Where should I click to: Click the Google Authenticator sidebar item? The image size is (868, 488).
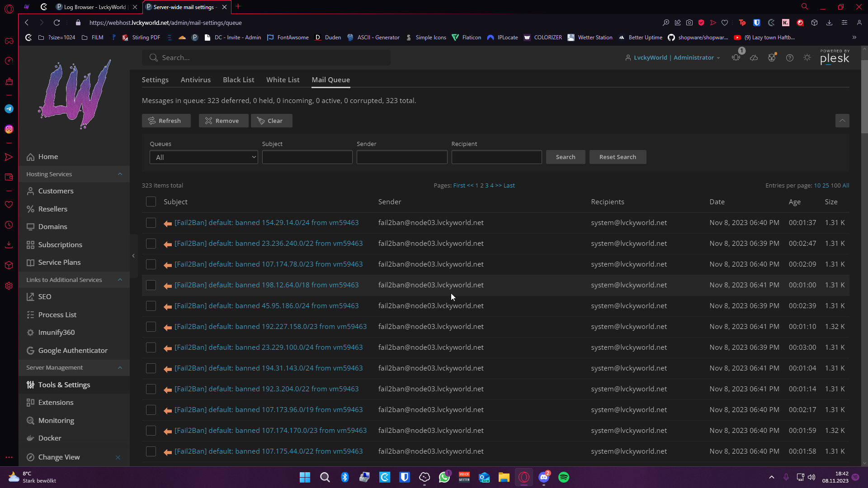(x=72, y=350)
